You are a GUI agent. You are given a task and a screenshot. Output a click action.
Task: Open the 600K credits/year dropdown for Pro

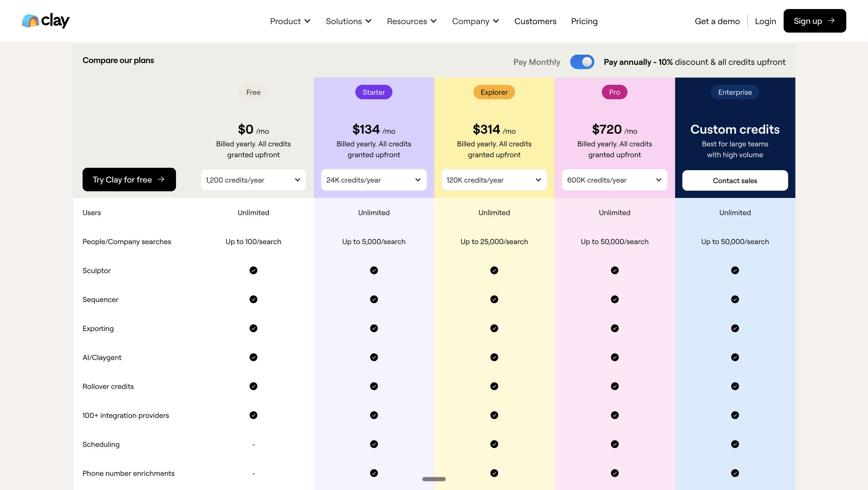tap(614, 180)
